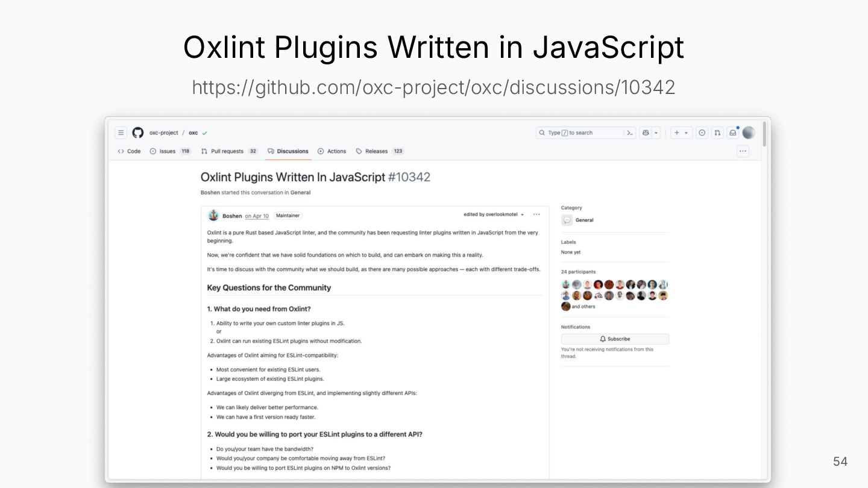This screenshot has width=868, height=488.
Task: Click the first participant avatar
Action: [565, 284]
